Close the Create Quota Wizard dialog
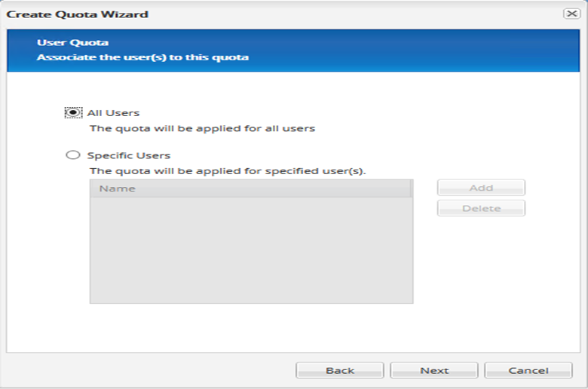This screenshot has width=588, height=389. [571, 14]
